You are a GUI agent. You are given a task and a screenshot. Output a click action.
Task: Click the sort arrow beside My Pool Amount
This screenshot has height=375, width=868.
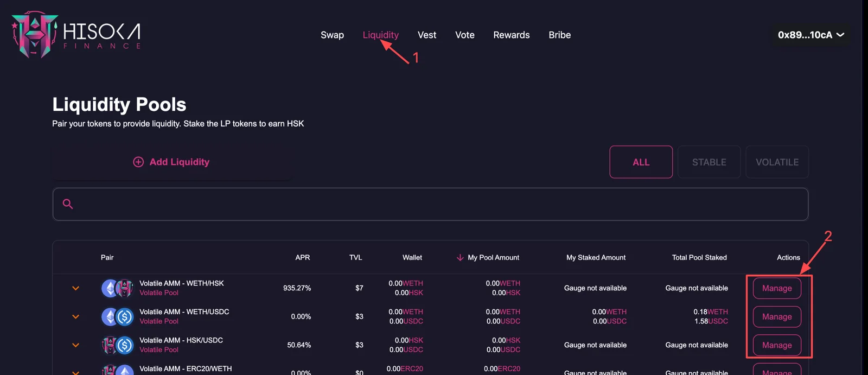[x=460, y=257]
